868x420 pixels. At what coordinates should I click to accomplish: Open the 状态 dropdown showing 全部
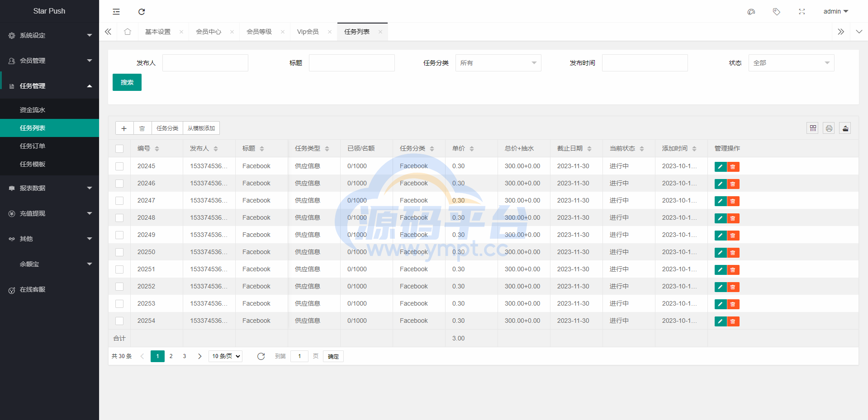pyautogui.click(x=792, y=63)
